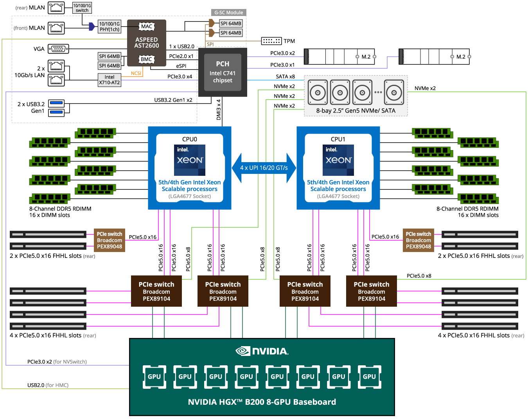Click the Intel Xeon logo in CPU1
Viewport: 528px width, 420px height.
point(338,160)
